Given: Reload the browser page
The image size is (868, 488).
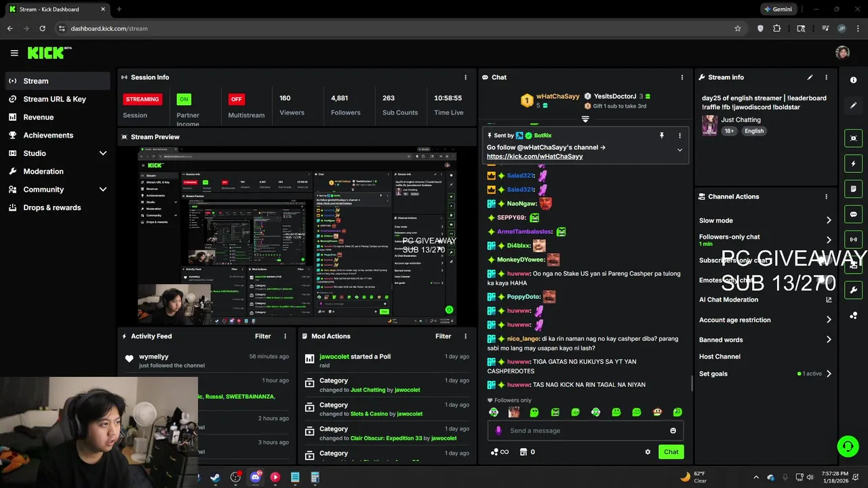Looking at the screenshot, I should [x=42, y=28].
